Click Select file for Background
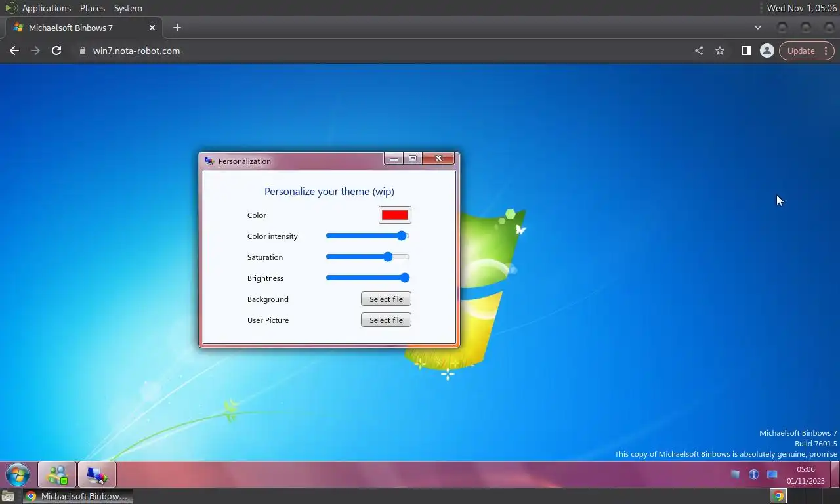 tap(386, 299)
